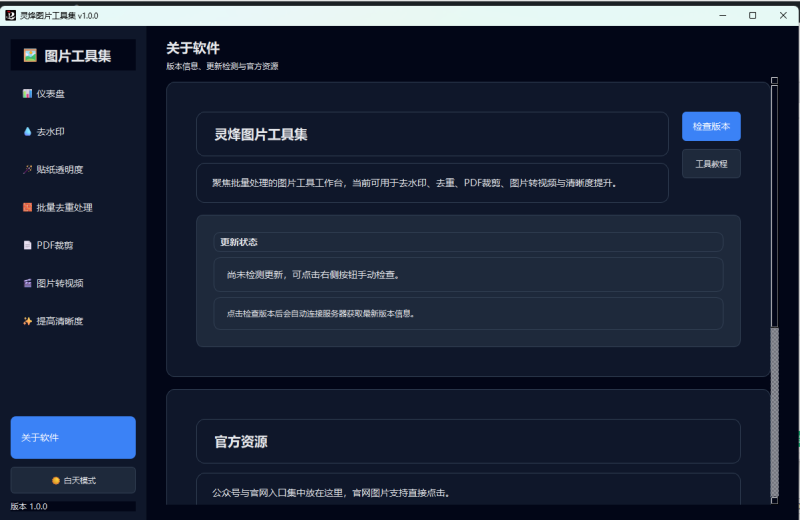Click the scrollbar up arrow
Viewport: 800px width, 520px height.
(774, 81)
